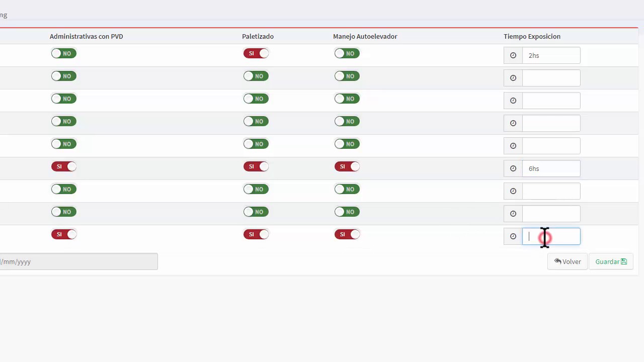
Task: Toggle Administrativas con PVD in the focused-field row
Action: click(64, 234)
